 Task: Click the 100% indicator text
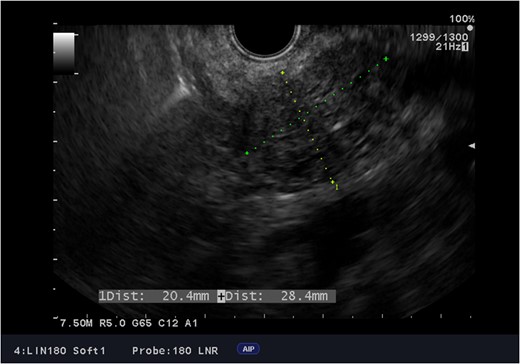point(462,19)
